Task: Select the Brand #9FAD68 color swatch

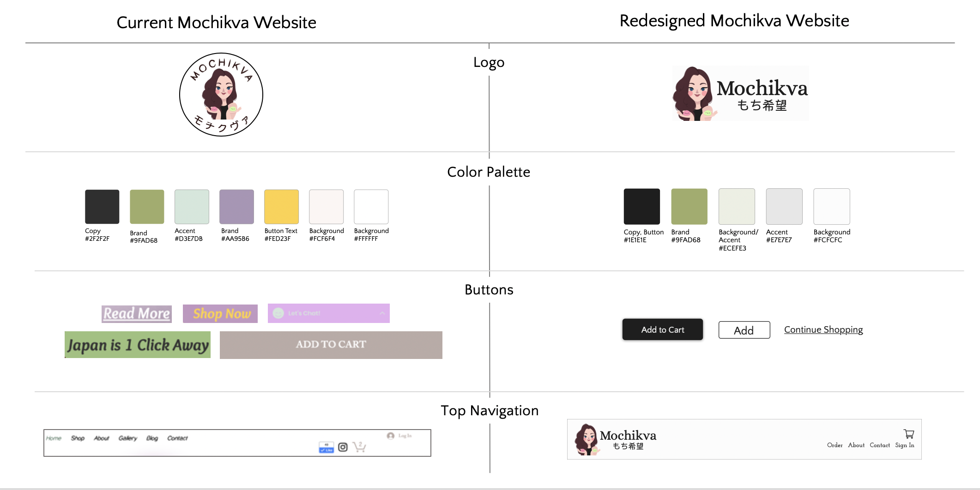Action: [x=147, y=206]
